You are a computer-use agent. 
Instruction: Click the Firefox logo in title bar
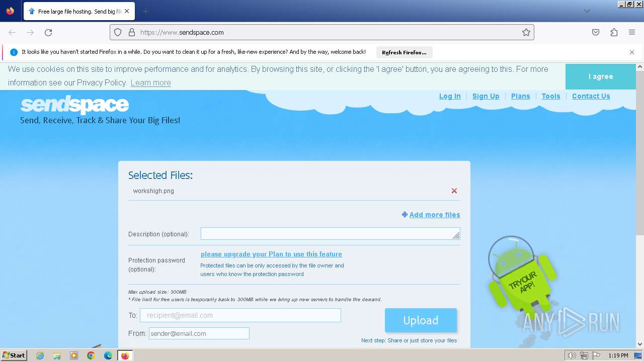pos(10,11)
